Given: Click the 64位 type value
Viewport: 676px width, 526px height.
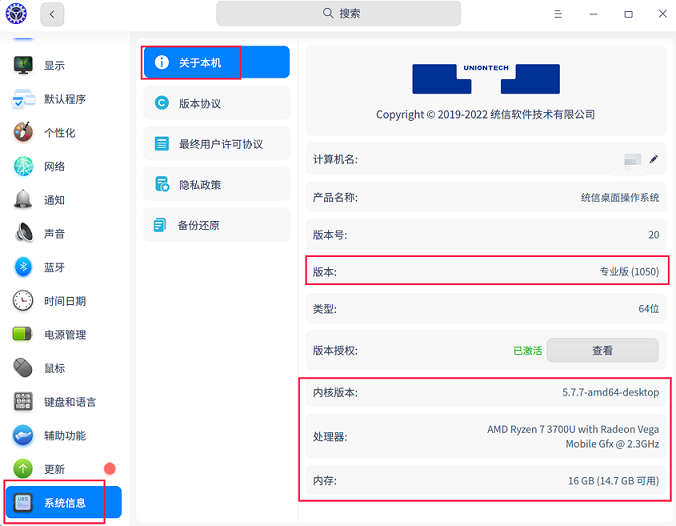Looking at the screenshot, I should (x=649, y=309).
